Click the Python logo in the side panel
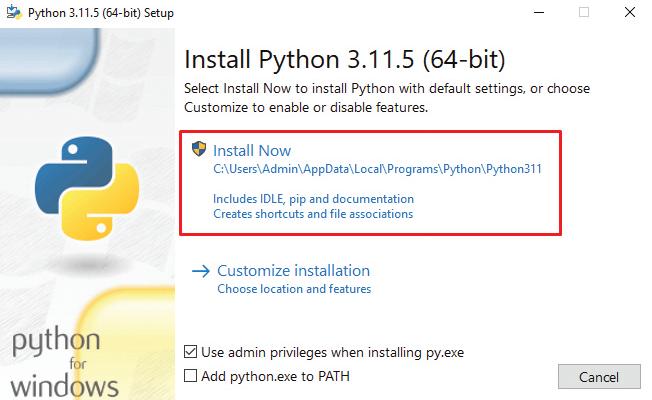 (87, 188)
